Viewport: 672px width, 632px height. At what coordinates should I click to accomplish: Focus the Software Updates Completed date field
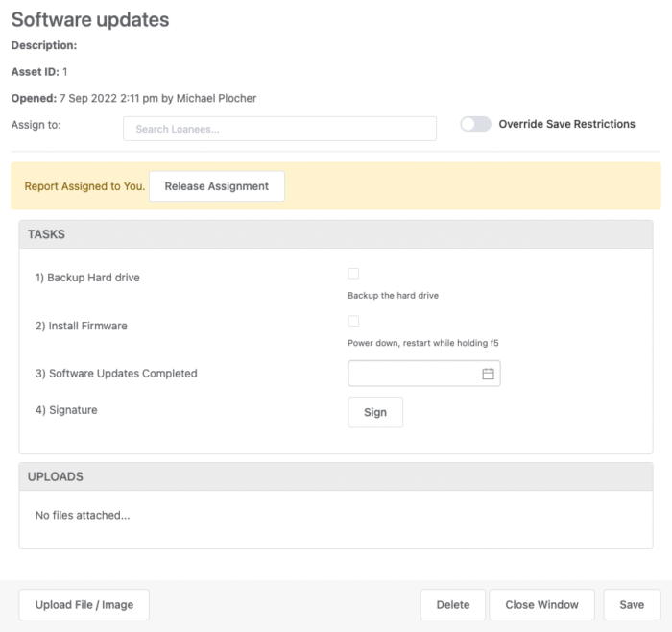point(414,374)
